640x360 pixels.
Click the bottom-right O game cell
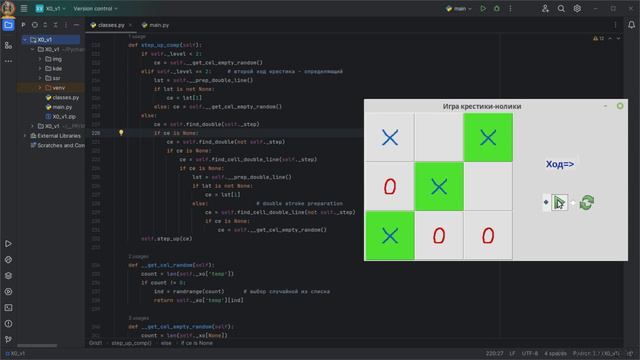point(488,236)
